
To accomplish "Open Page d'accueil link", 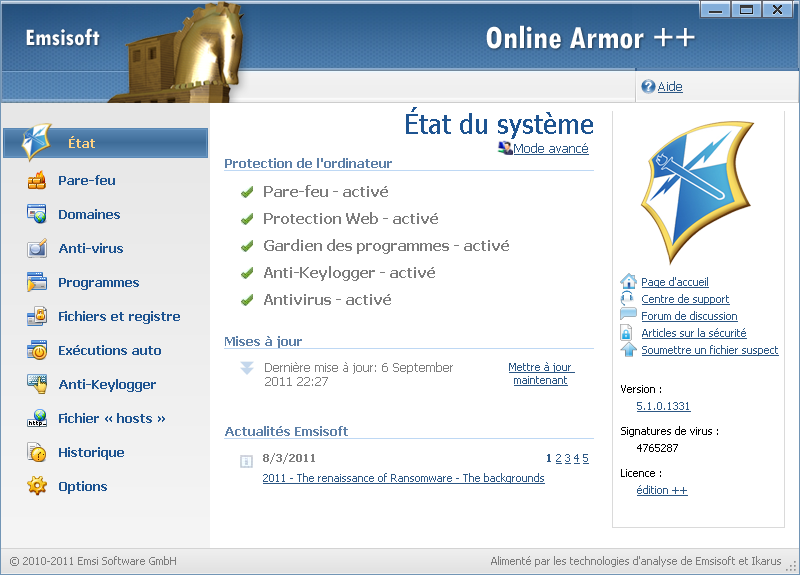I will 674,282.
